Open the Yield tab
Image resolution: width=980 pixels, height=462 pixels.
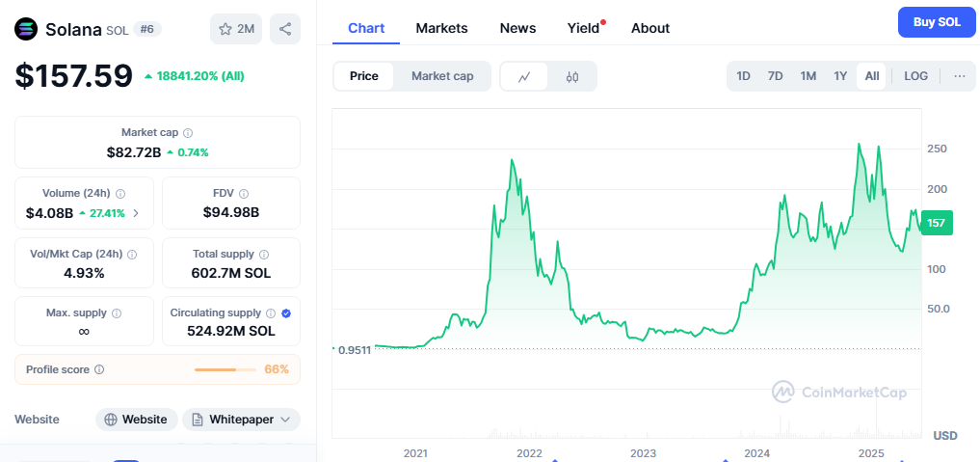(x=584, y=28)
